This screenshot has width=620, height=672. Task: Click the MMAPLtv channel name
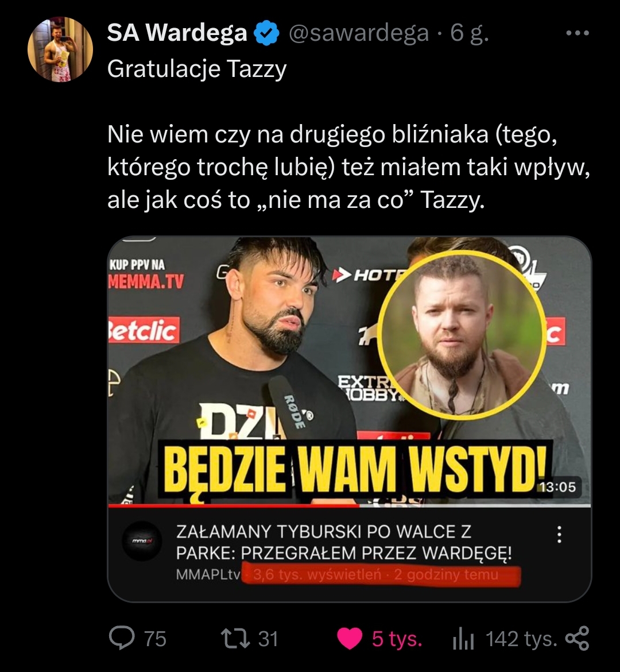208,574
